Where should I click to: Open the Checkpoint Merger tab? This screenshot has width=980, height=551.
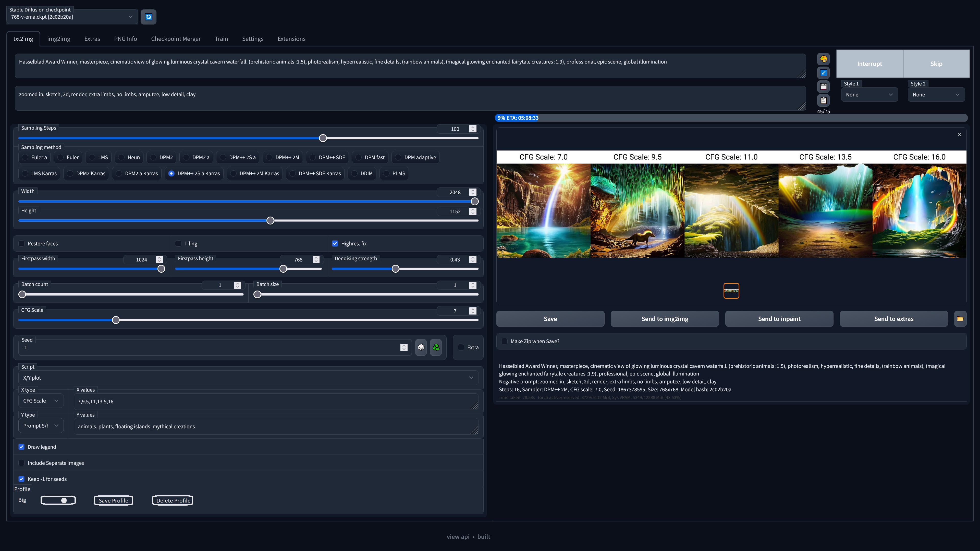(175, 39)
